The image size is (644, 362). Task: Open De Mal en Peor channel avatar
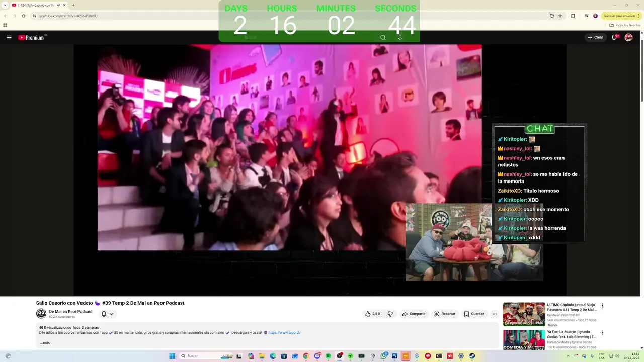point(41,314)
